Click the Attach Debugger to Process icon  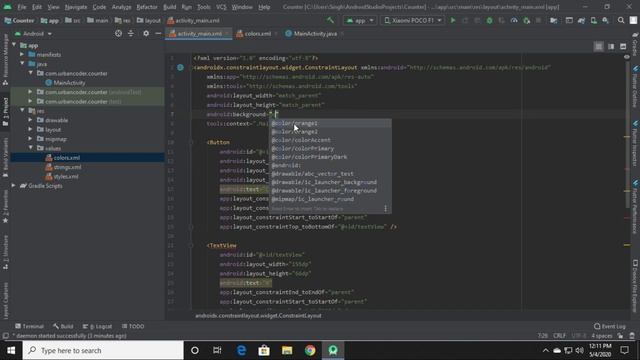click(527, 20)
